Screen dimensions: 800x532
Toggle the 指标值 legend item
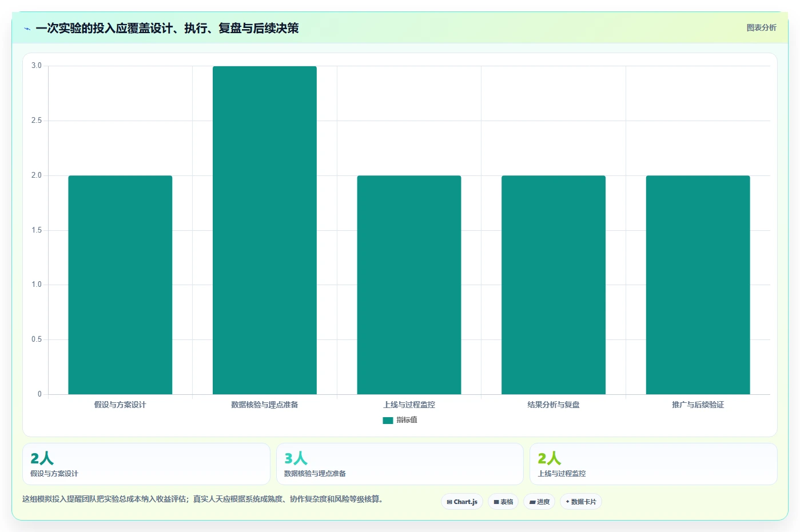click(400, 420)
